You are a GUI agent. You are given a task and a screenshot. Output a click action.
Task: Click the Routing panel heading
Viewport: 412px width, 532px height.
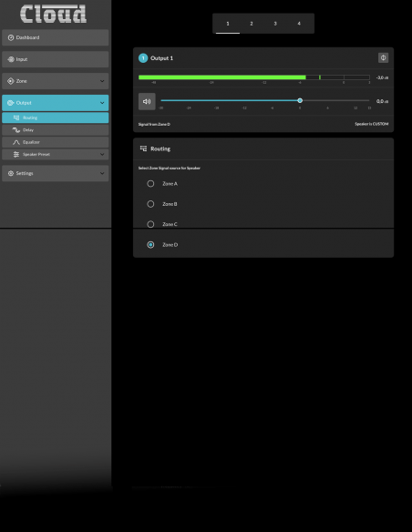point(160,149)
